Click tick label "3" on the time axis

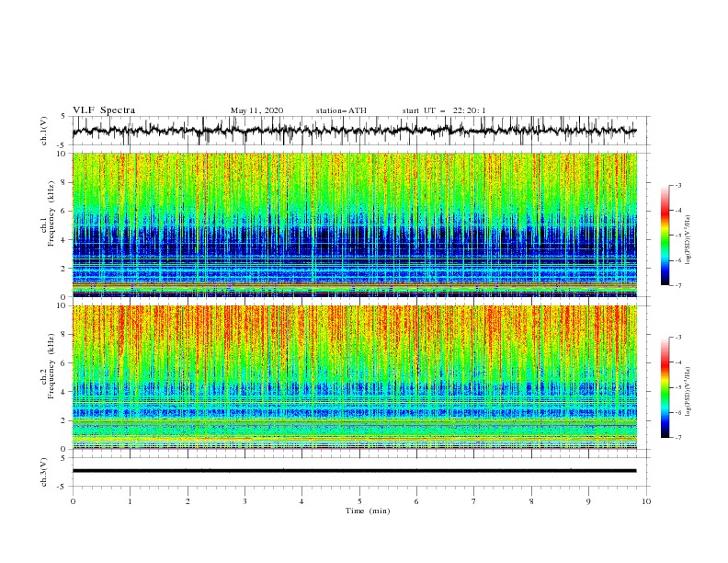tap(245, 501)
